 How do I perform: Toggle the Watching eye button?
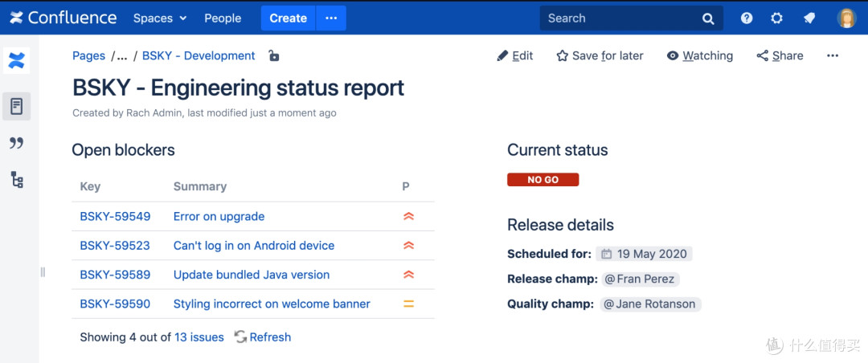700,56
